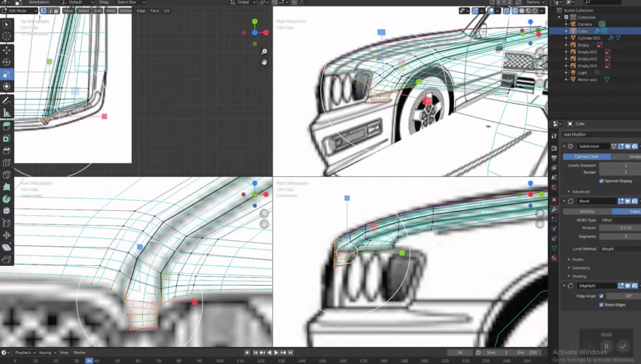Collapse the Bevel modifier panel
Image resolution: width=641 pixels, height=364 pixels.
[564, 201]
